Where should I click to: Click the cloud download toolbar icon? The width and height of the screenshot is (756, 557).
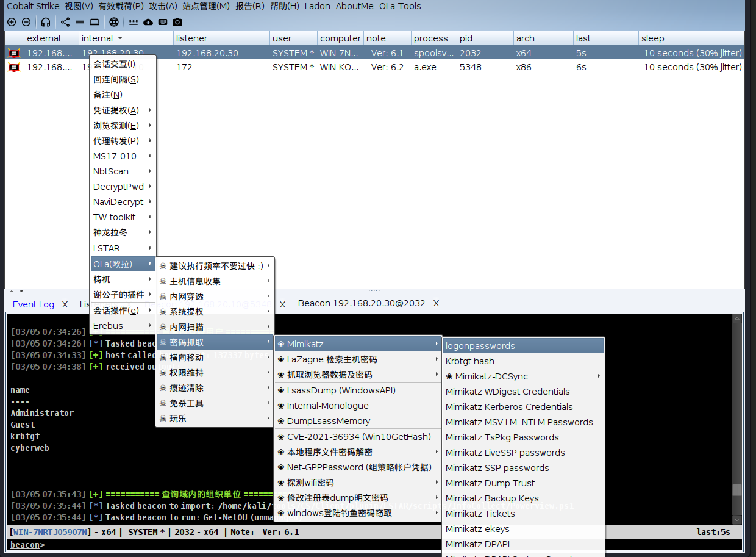[148, 22]
